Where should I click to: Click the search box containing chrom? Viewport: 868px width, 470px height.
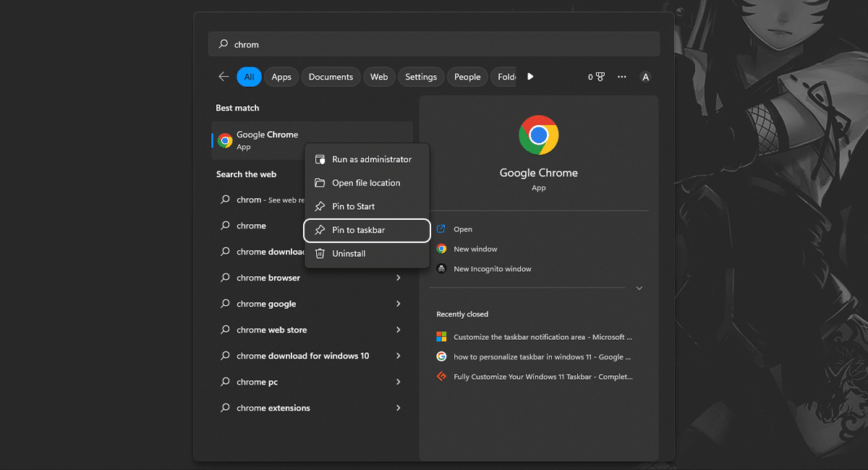point(434,44)
